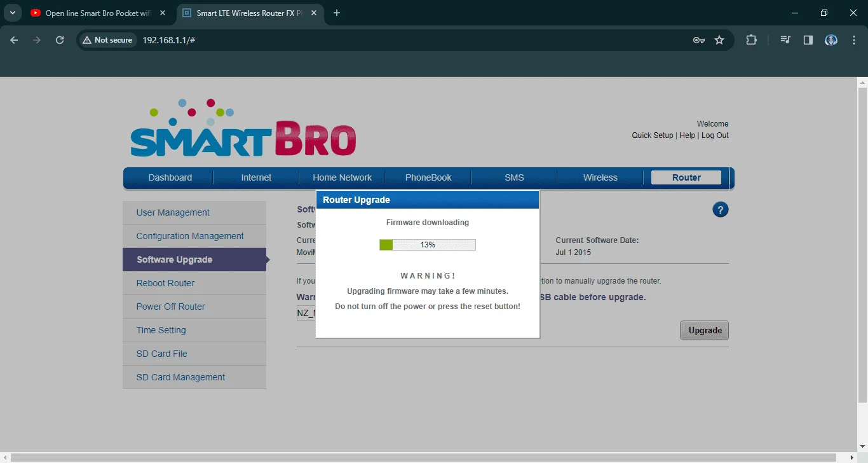Click the Not secure site info badge
Viewport: 868px width, 463px height.
tap(107, 40)
